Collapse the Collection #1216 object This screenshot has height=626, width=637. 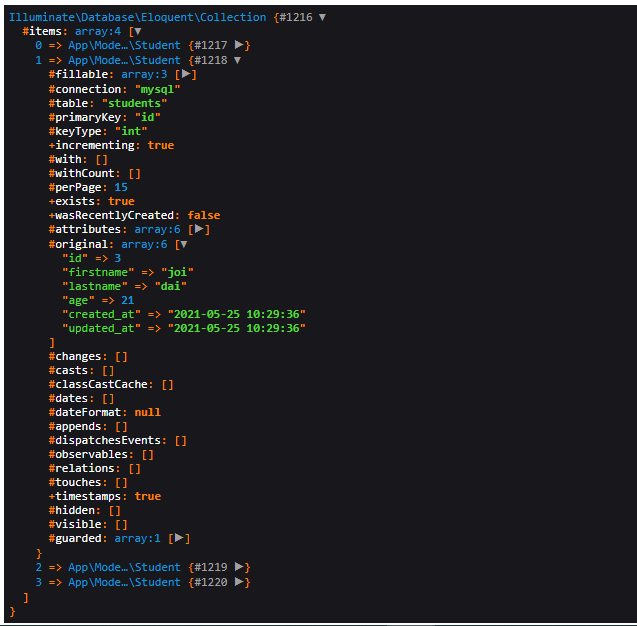322,17
